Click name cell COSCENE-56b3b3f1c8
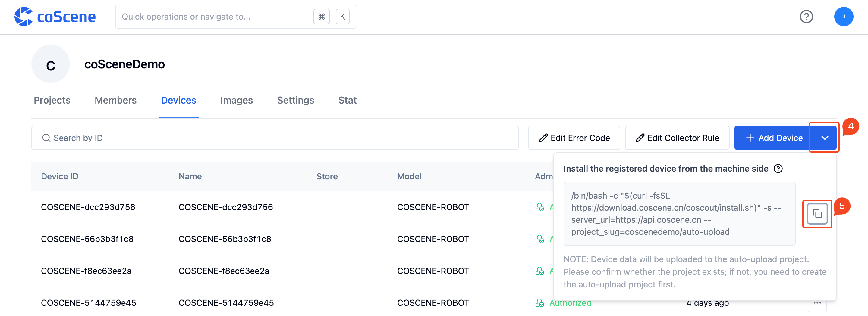The width and height of the screenshot is (868, 316). click(225, 239)
